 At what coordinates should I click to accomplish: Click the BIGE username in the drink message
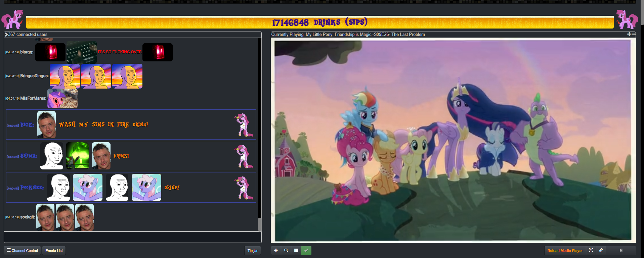27,125
